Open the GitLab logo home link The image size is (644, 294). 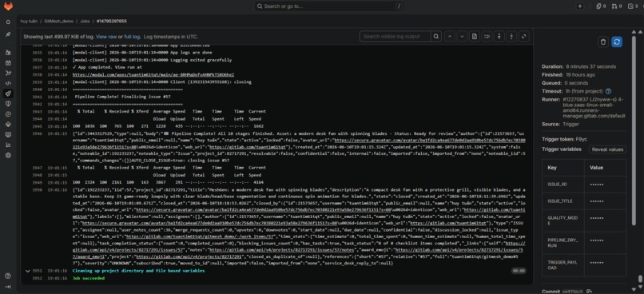[8, 6]
